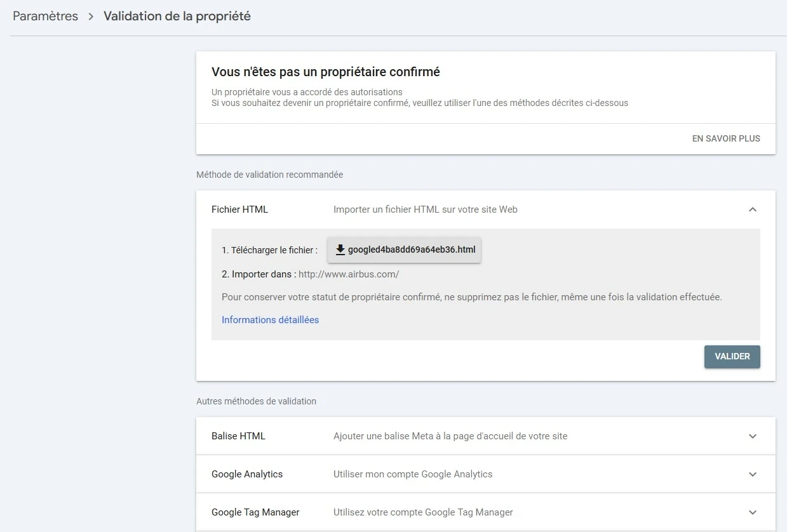Expand the Balise HTML section
This screenshot has height=532, width=787.
click(753, 436)
